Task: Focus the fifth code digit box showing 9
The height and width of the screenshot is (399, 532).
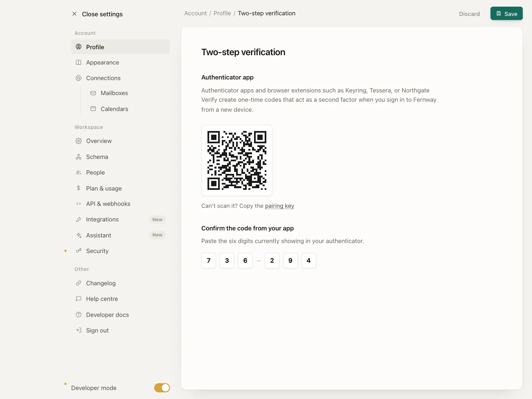Action: (290, 260)
